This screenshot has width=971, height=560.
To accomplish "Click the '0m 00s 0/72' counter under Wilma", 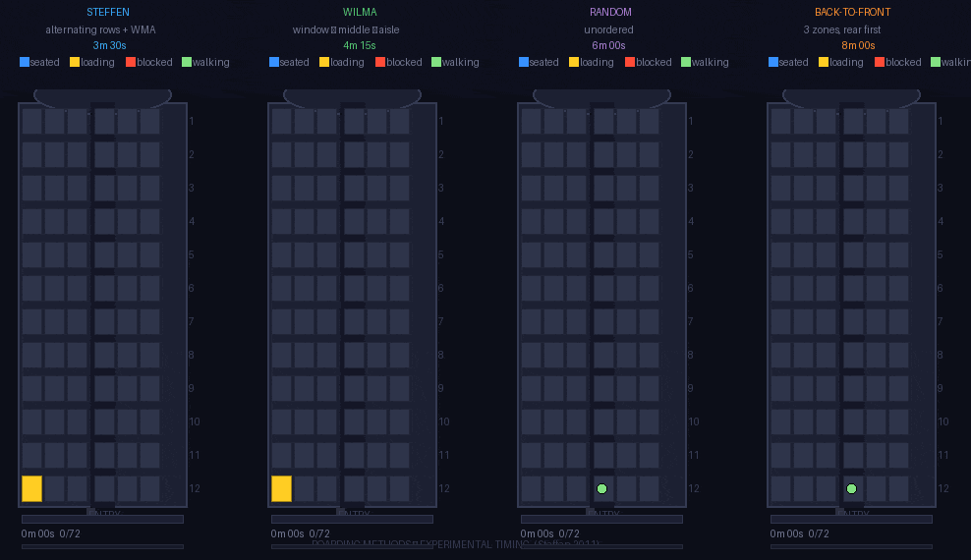I will click(x=301, y=533).
